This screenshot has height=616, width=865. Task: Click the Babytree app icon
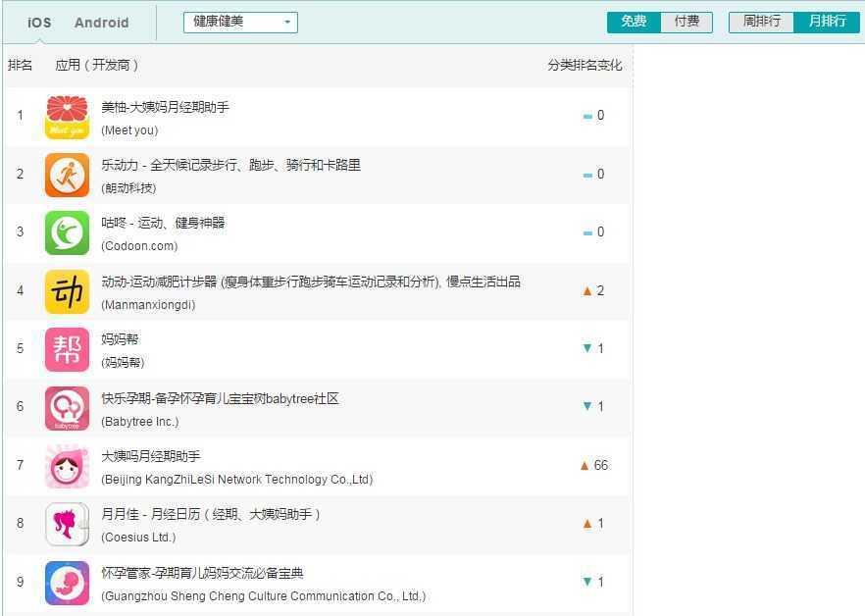click(x=67, y=408)
